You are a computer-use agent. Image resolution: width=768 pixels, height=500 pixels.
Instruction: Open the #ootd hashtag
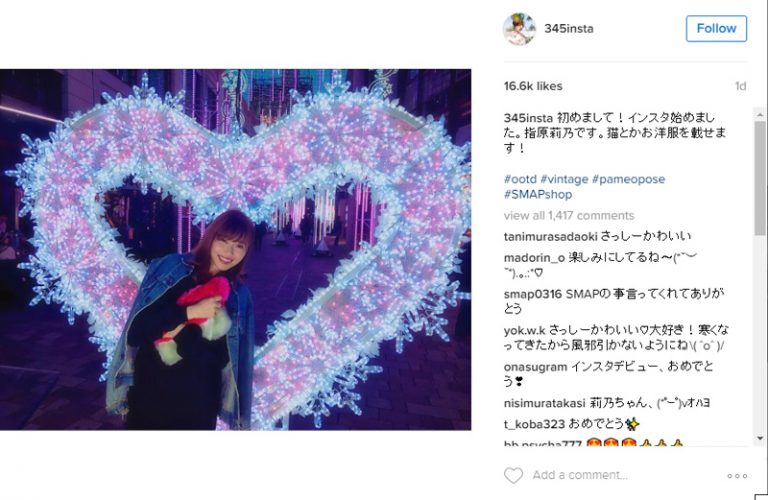pyautogui.click(x=520, y=179)
